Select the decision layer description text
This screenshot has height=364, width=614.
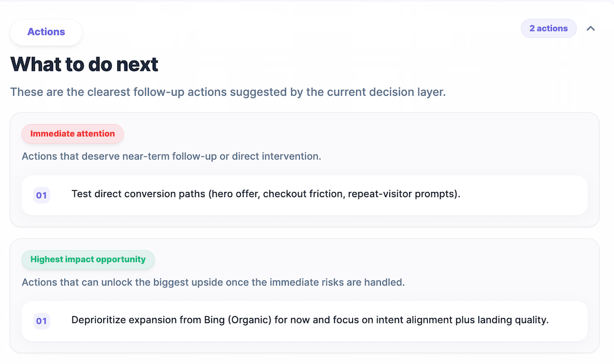(x=227, y=91)
